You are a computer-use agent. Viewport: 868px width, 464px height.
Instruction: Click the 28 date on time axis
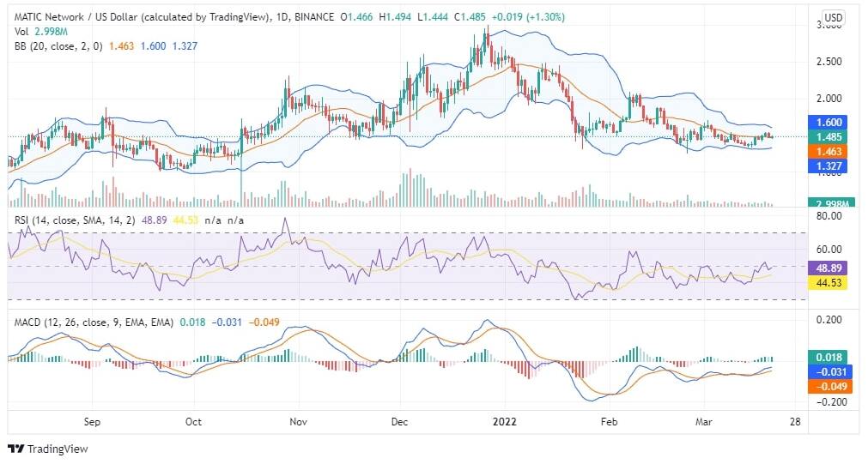(795, 422)
